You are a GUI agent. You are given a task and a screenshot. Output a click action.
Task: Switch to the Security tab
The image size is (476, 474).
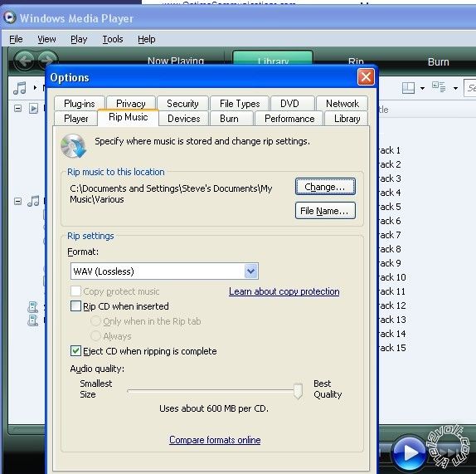pos(182,104)
